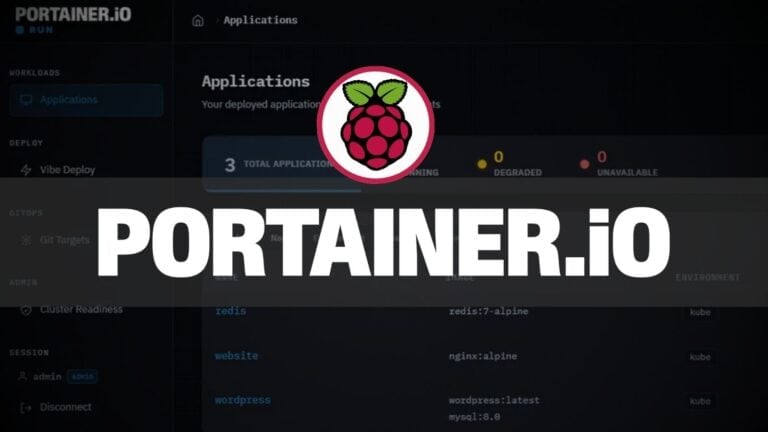Select the 3 Total Applications stat card
The width and height of the screenshot is (768, 432).
pyautogui.click(x=283, y=165)
